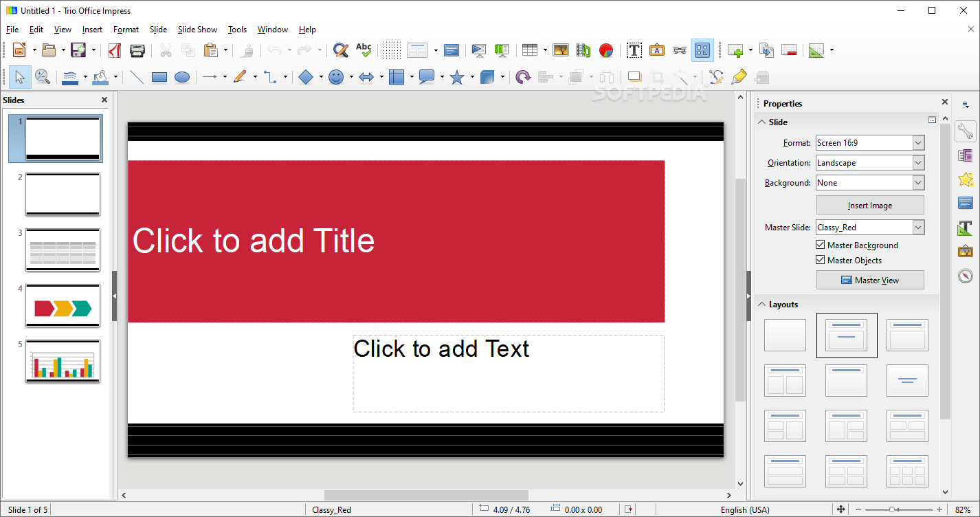The image size is (980, 517).
Task: Click the zoom in plus button
Action: pos(939,509)
